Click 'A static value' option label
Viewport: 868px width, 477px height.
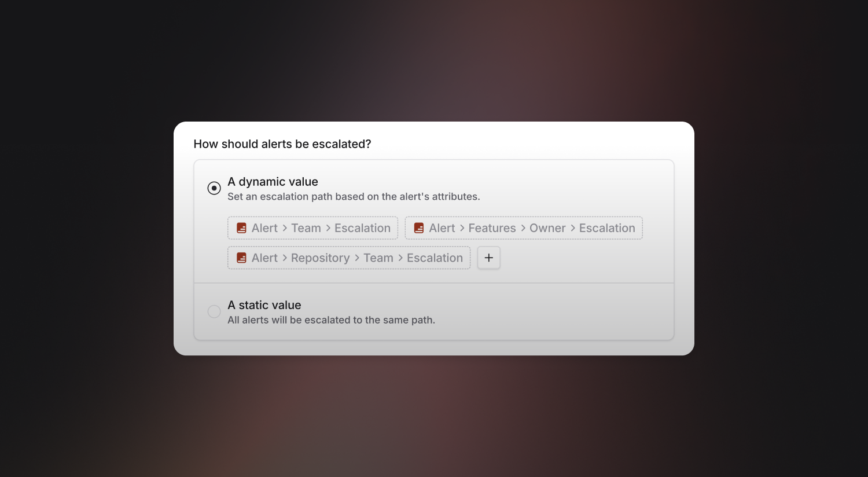point(264,305)
